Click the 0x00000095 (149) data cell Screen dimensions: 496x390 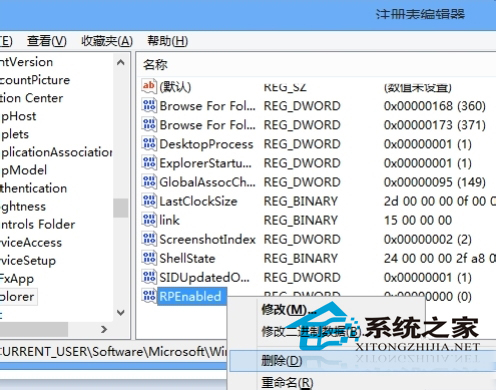pos(435,182)
